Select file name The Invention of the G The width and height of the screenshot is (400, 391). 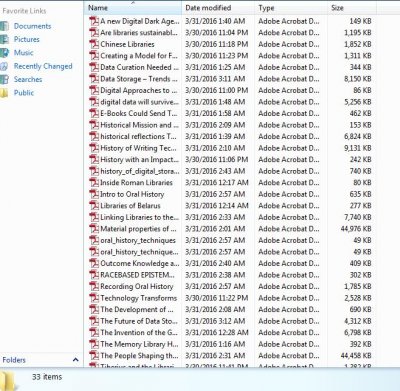point(139,332)
